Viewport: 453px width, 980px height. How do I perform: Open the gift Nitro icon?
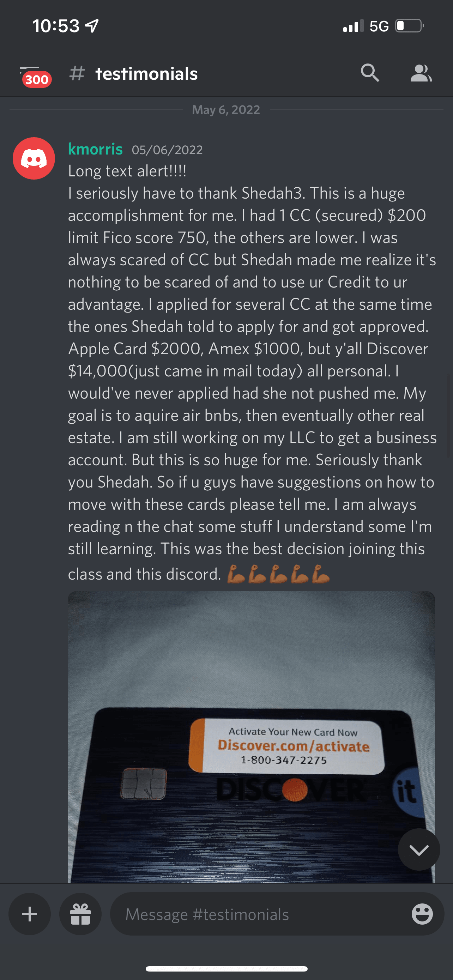(80, 914)
